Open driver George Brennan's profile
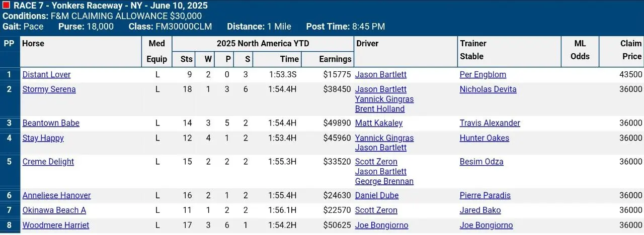 [x=384, y=181]
